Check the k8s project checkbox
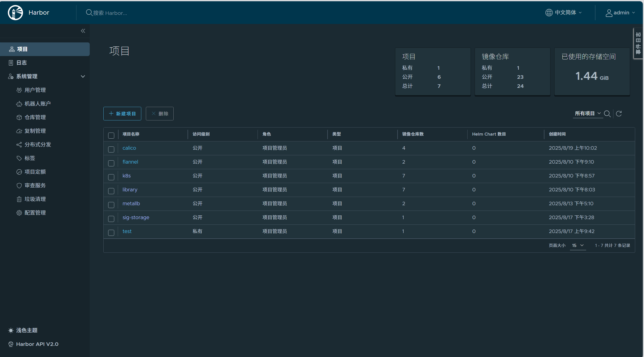Viewport: 644px width, 357px height. (111, 177)
